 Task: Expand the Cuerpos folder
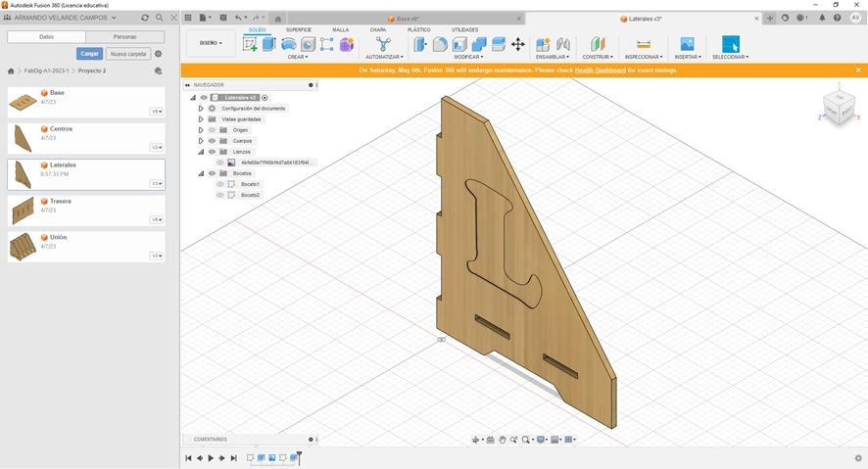pos(201,140)
